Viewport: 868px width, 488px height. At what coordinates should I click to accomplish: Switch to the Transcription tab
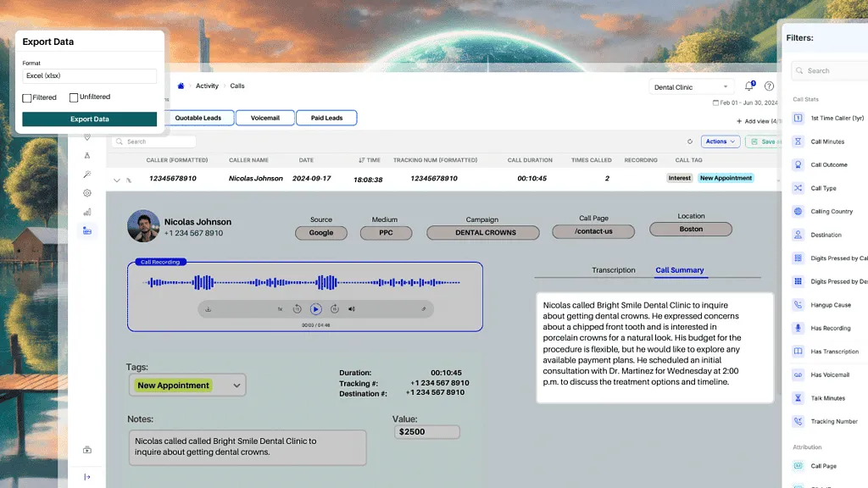click(614, 270)
